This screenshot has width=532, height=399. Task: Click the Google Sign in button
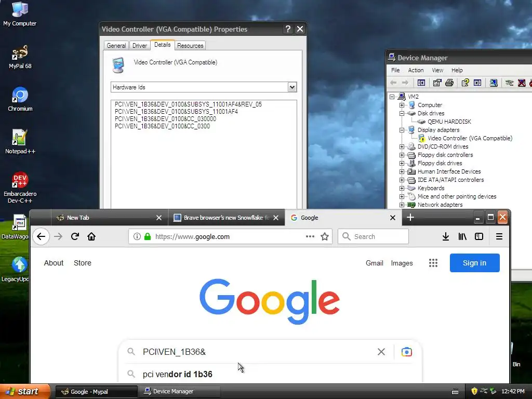pyautogui.click(x=474, y=263)
